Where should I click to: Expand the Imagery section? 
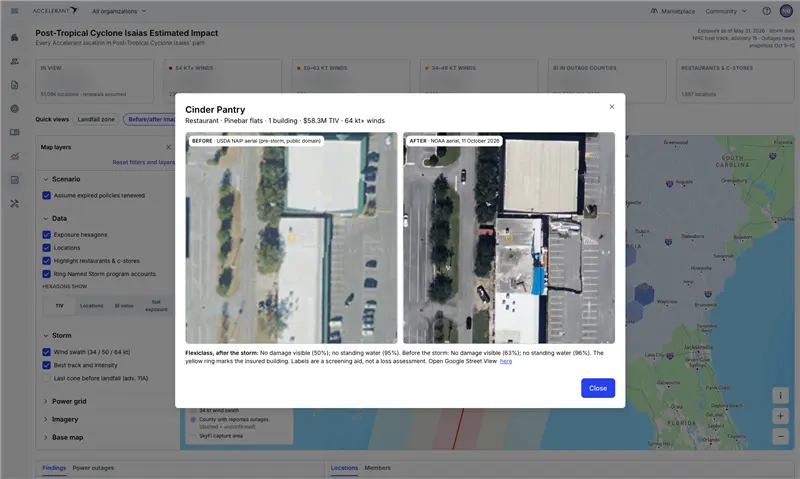pos(60,419)
